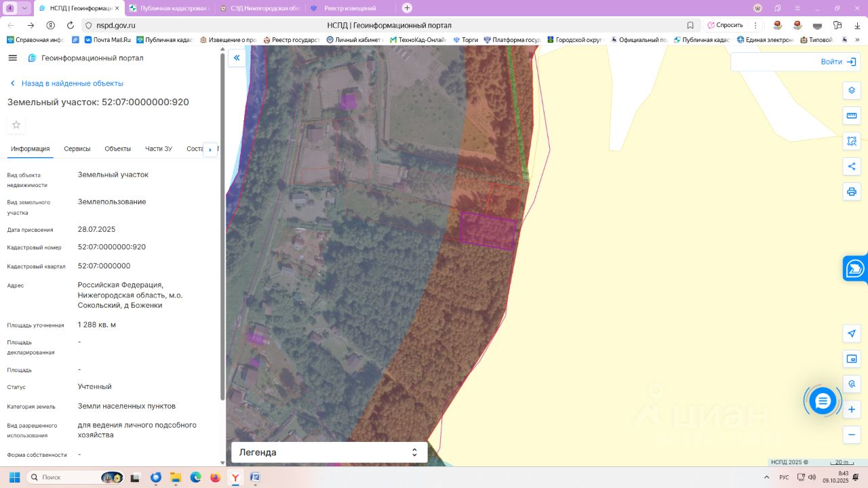
Task: Open the blue feedback widget on the right edge
Action: point(855,268)
